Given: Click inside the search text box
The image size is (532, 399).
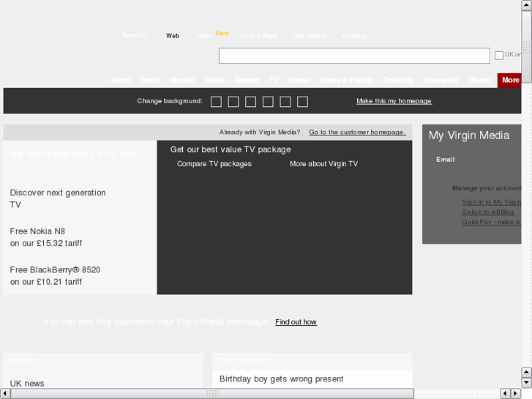Looking at the screenshot, I should (354, 56).
